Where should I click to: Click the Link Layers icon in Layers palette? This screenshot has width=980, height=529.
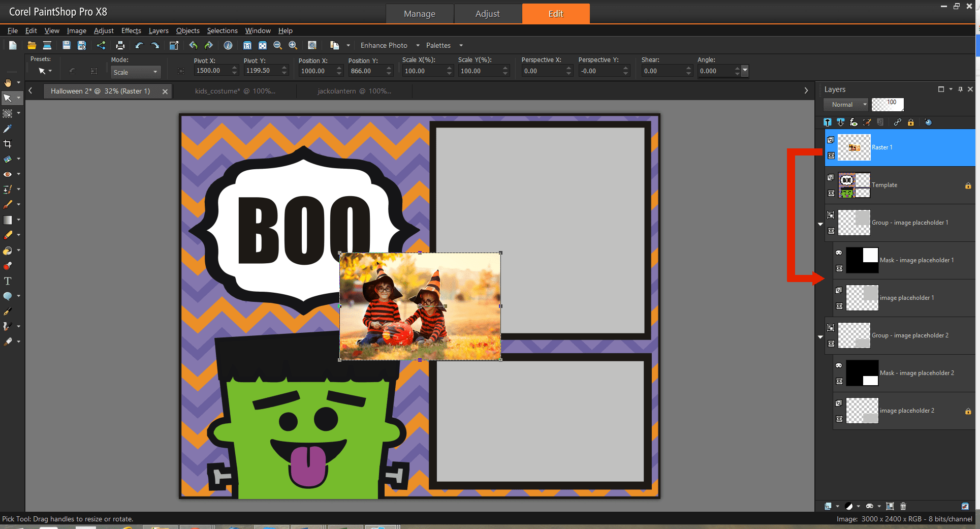[898, 122]
